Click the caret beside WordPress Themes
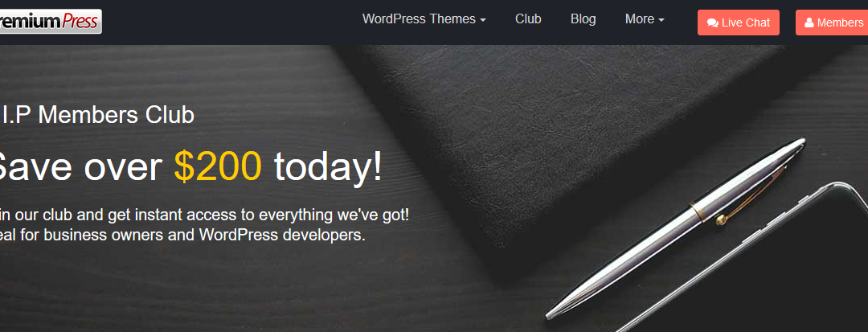868x332 pixels. [x=483, y=20]
